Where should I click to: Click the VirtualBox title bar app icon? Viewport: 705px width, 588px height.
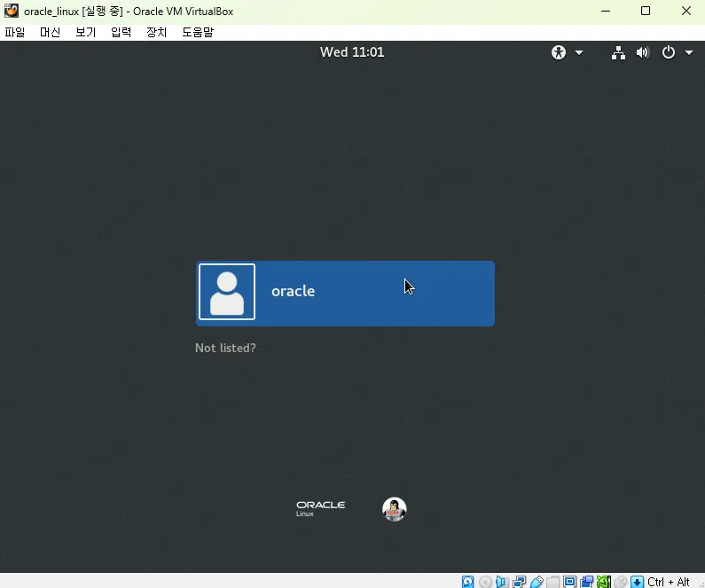pyautogui.click(x=12, y=11)
